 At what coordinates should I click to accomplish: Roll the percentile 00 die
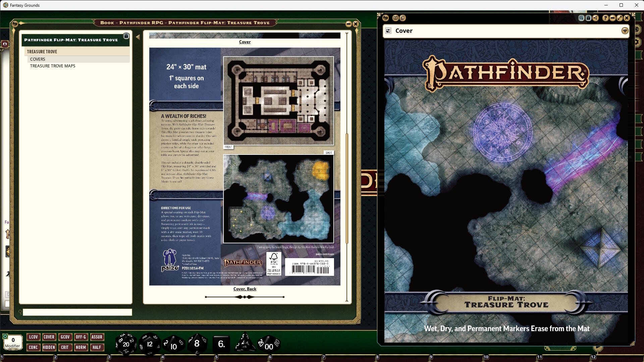pyautogui.click(x=269, y=344)
